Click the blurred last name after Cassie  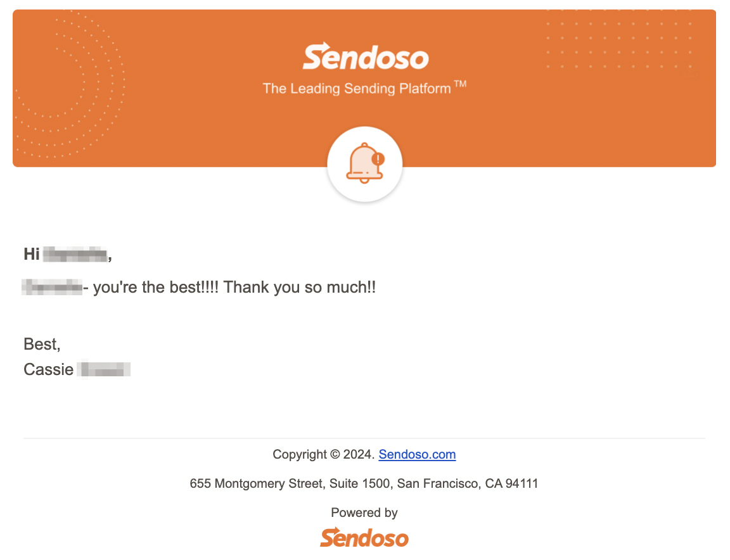(x=104, y=369)
